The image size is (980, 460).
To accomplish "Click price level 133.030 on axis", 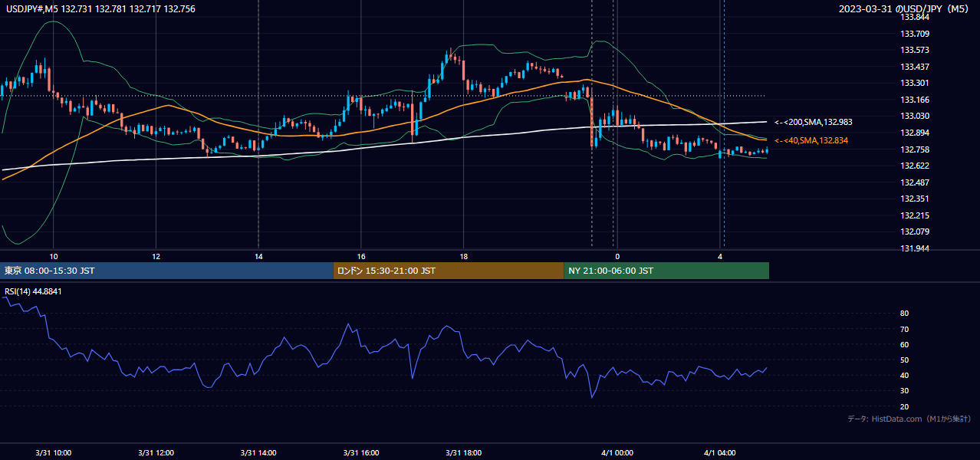I will pos(914,116).
